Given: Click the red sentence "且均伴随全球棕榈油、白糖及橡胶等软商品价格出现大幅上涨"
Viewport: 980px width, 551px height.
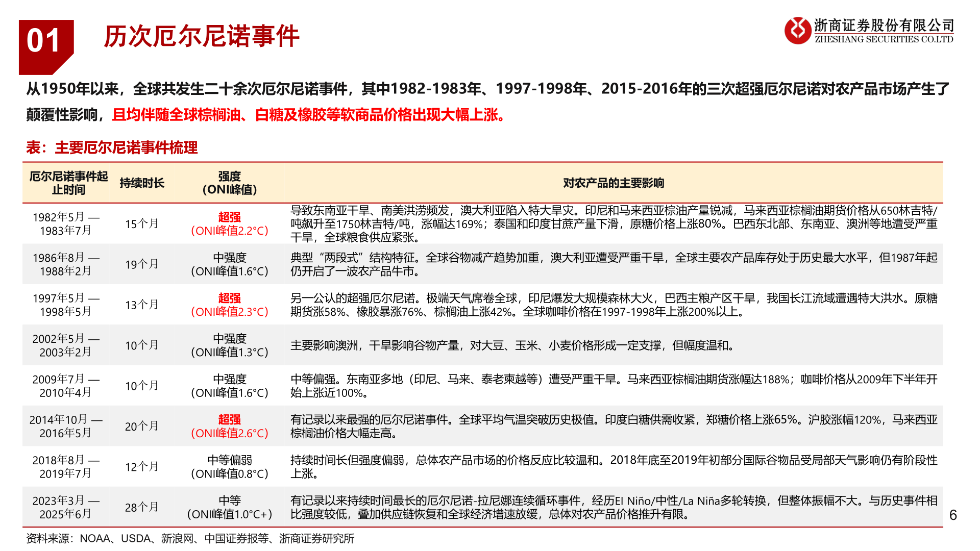Looking at the screenshot, I should (309, 115).
